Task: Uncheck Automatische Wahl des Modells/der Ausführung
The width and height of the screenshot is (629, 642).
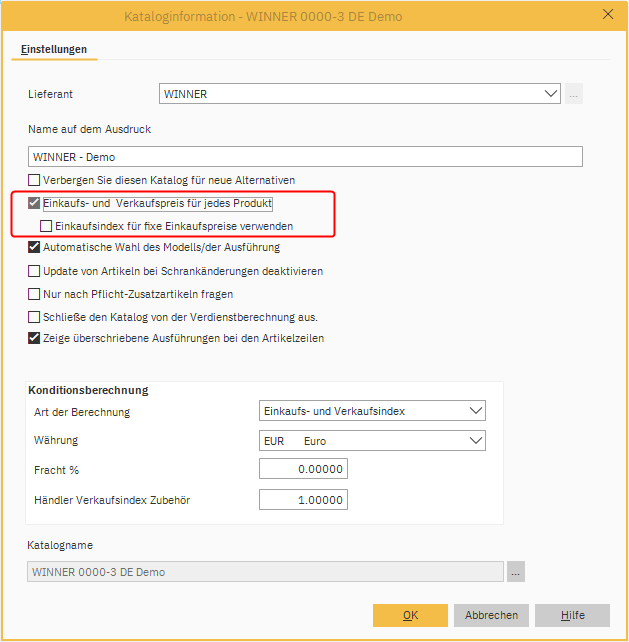Action: (35, 247)
